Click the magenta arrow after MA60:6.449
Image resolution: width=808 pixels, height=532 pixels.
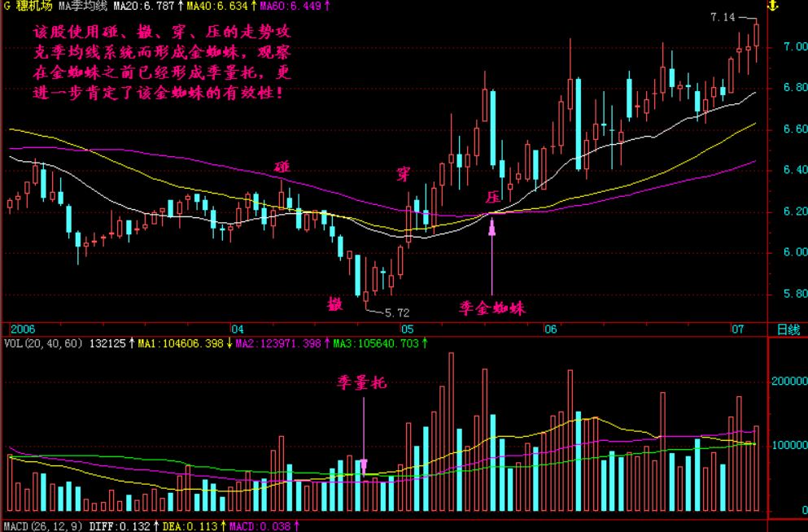click(x=327, y=7)
